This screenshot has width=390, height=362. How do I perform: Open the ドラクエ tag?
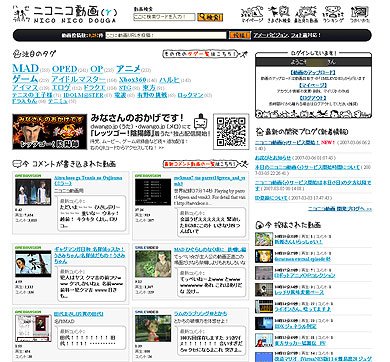pos(94,88)
